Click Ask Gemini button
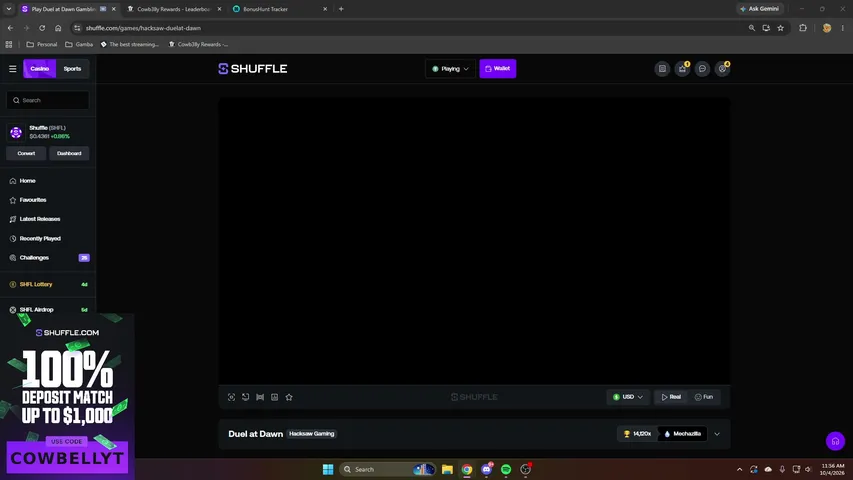 point(759,9)
